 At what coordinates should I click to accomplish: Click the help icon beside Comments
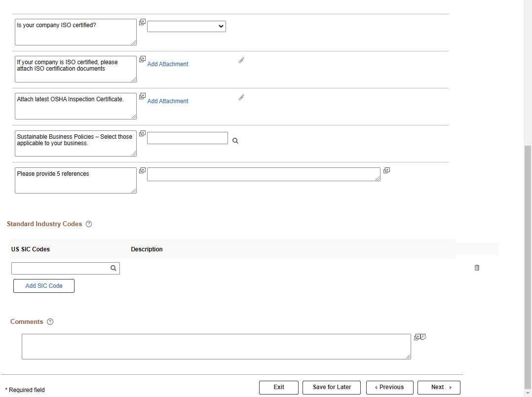[50, 321]
